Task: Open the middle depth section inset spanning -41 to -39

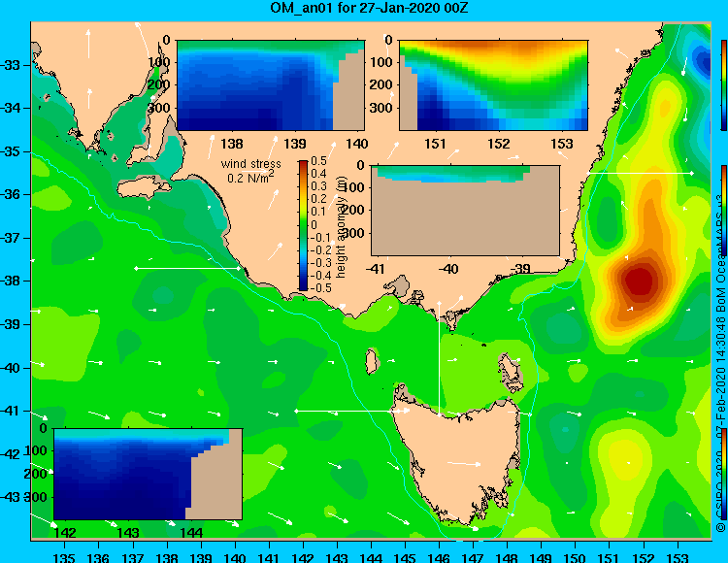Action: tap(465, 211)
